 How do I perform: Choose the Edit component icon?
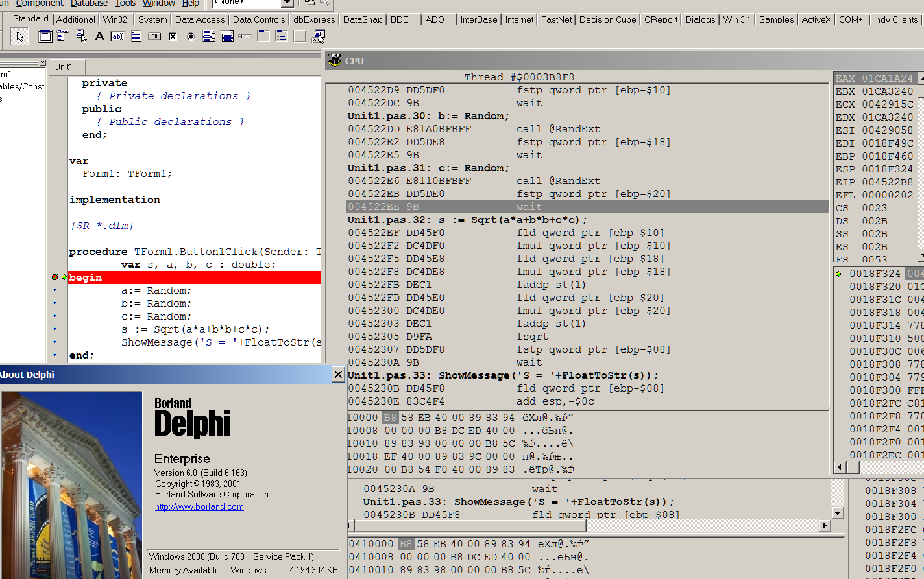pyautogui.click(x=117, y=36)
